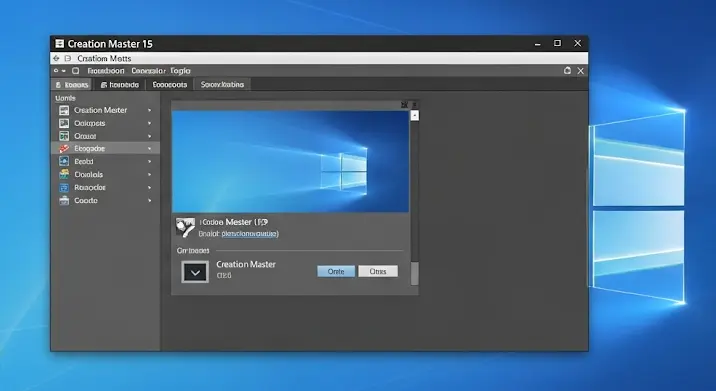Expand the "Coorde" sidebar row arrow
Image resolution: width=716 pixels, height=391 pixels.
point(149,200)
